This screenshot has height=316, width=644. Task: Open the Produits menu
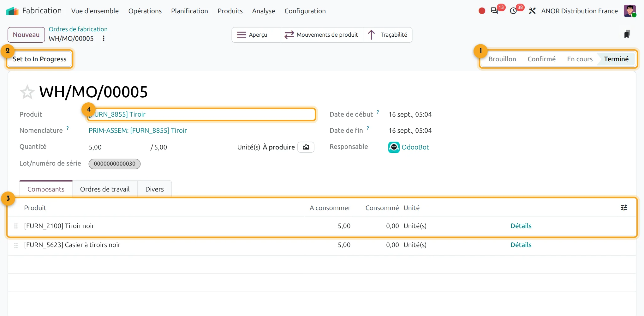tap(230, 11)
